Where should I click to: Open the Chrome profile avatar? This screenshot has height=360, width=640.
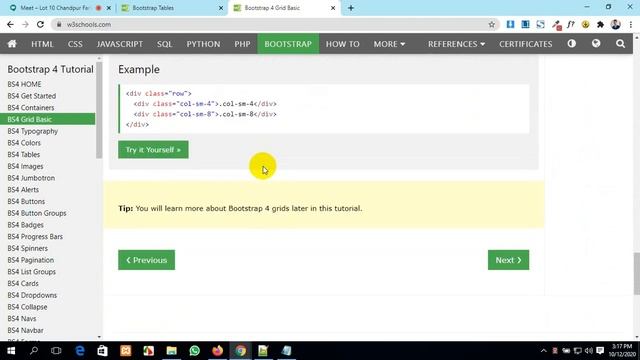pos(616,24)
